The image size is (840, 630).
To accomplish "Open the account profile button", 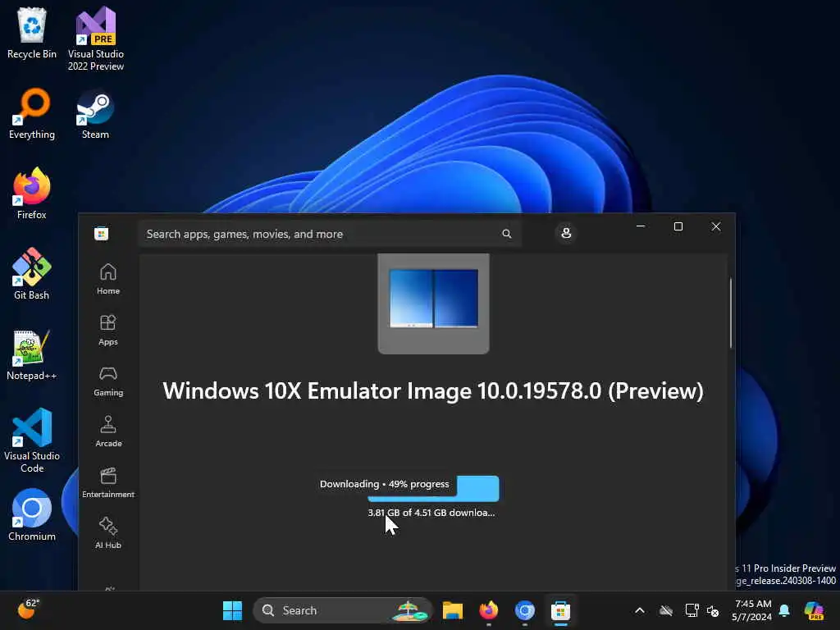I will click(x=566, y=233).
